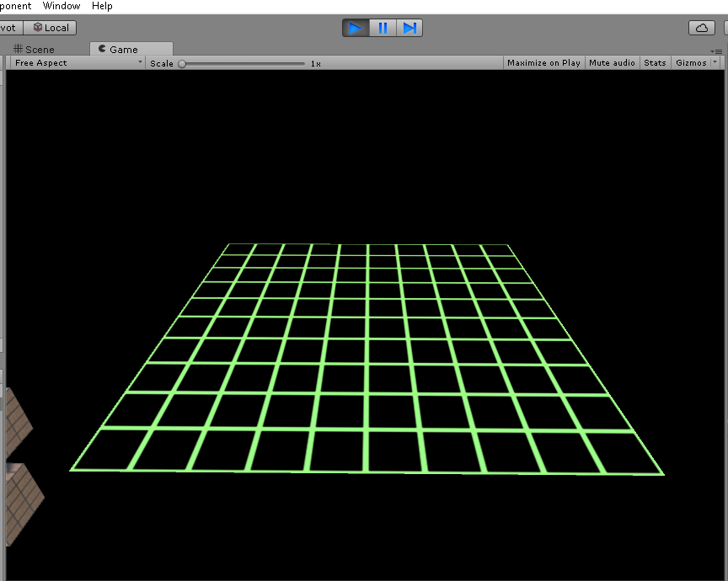
Task: Toggle Gizmos in Game view
Action: pos(691,62)
